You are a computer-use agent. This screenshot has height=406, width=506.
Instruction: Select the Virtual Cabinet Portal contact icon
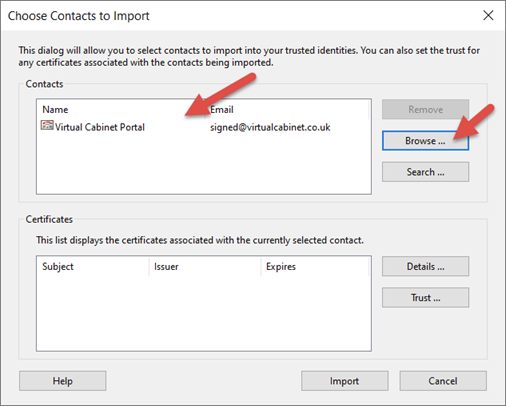tap(47, 125)
